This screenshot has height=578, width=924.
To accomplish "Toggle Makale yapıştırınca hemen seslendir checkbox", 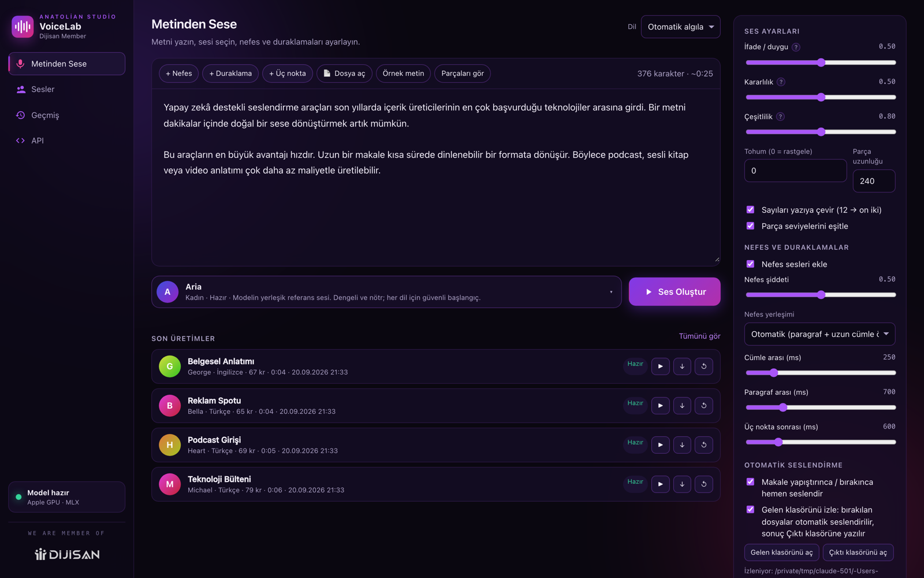I will 750,482.
